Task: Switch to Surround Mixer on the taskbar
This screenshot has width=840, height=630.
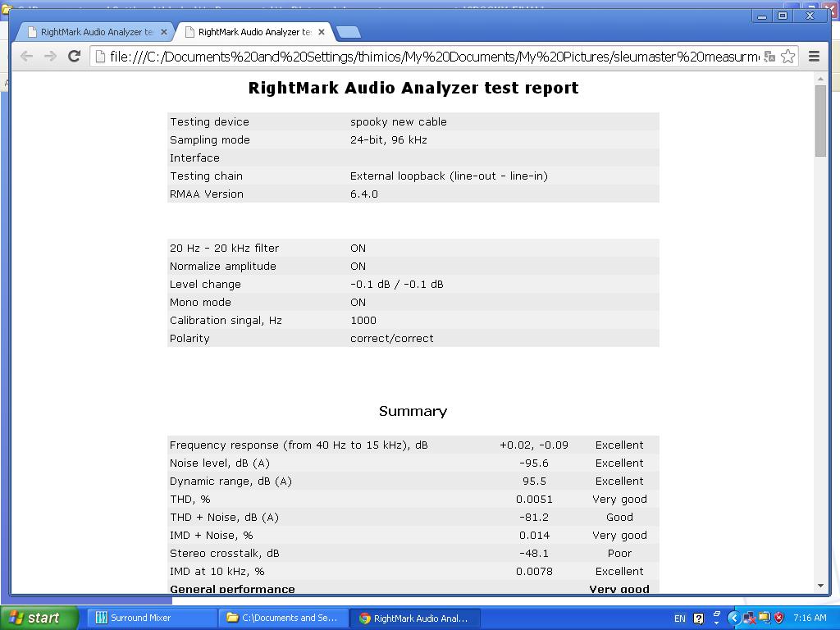Action: tap(152, 618)
